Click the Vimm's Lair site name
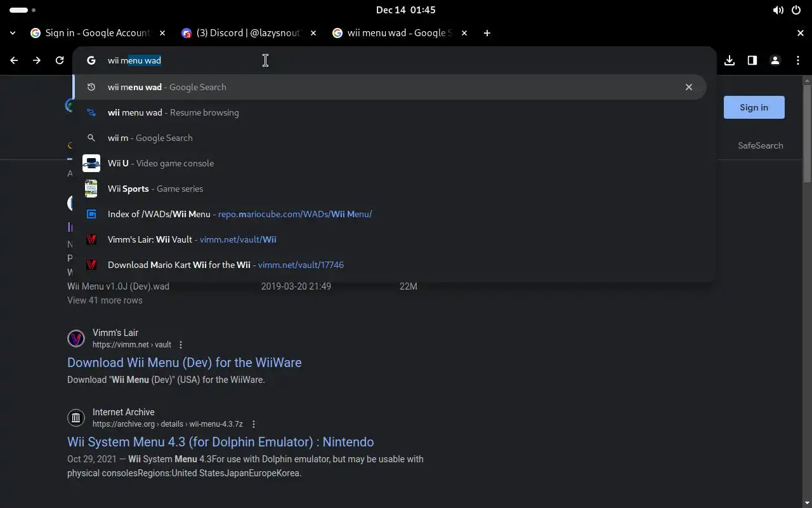Screen dimensions: 812x508 115,333
